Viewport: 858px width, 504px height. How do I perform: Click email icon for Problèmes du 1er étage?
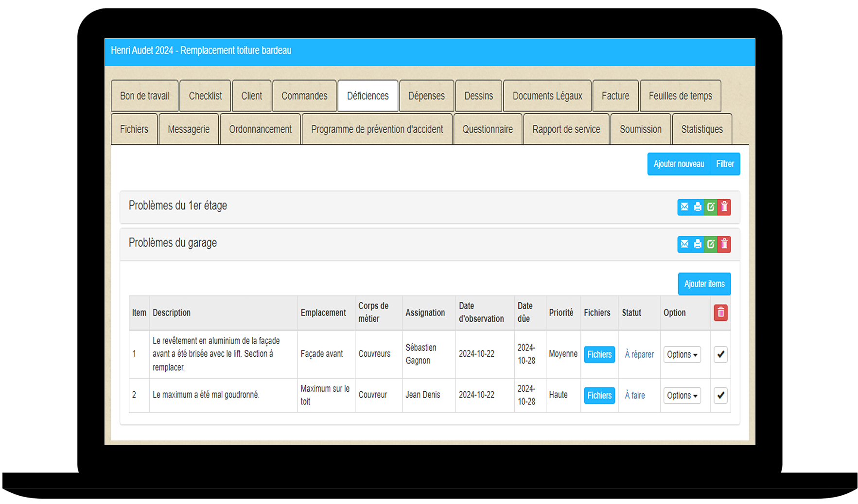pos(684,207)
